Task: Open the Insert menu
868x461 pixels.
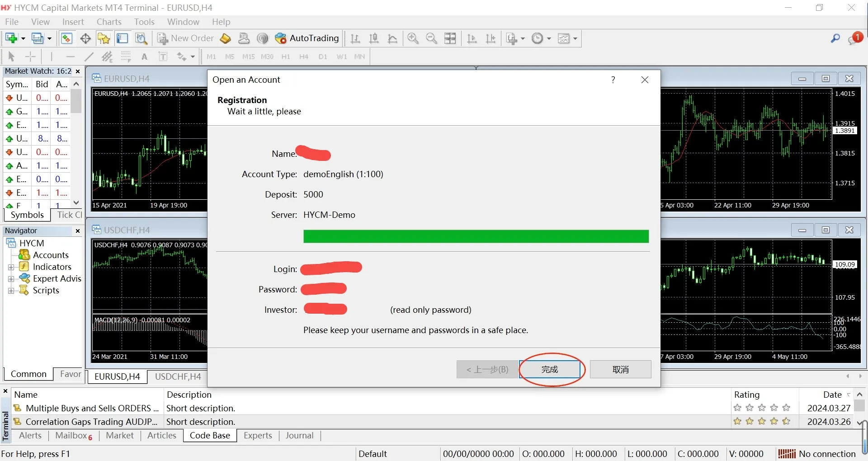Action: [x=73, y=22]
